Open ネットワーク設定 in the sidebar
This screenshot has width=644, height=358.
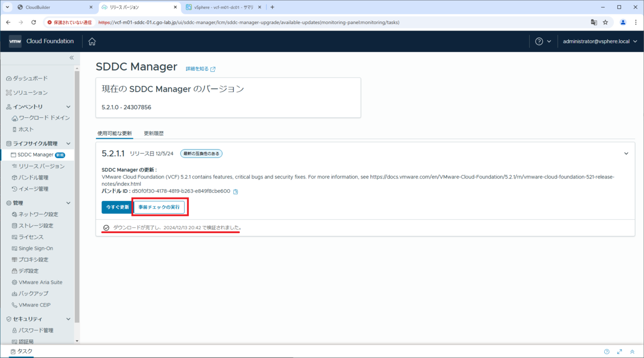[35, 214]
